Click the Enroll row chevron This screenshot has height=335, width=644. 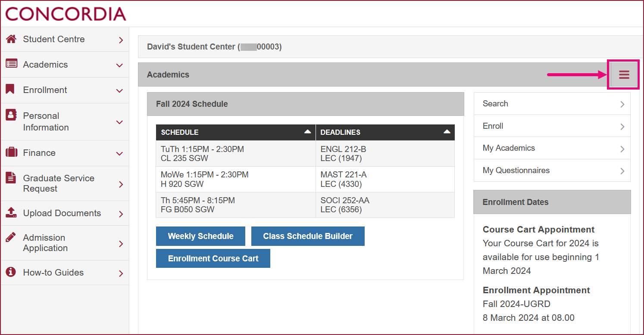622,127
